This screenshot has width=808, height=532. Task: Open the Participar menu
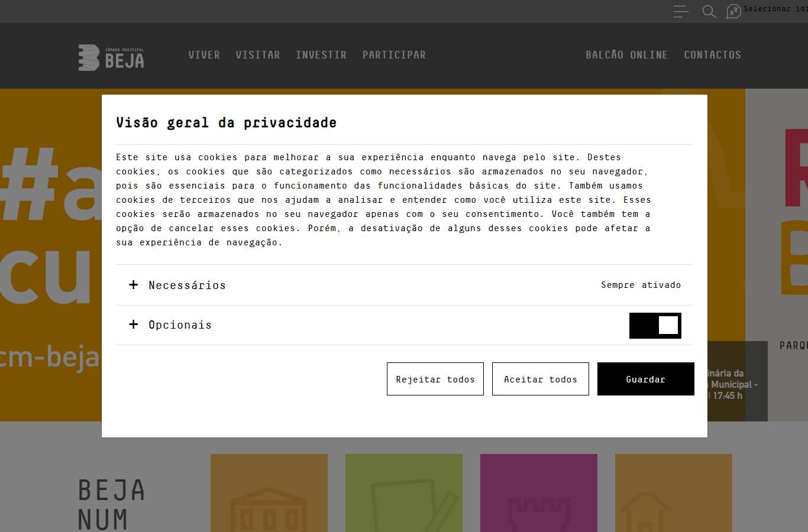click(394, 55)
